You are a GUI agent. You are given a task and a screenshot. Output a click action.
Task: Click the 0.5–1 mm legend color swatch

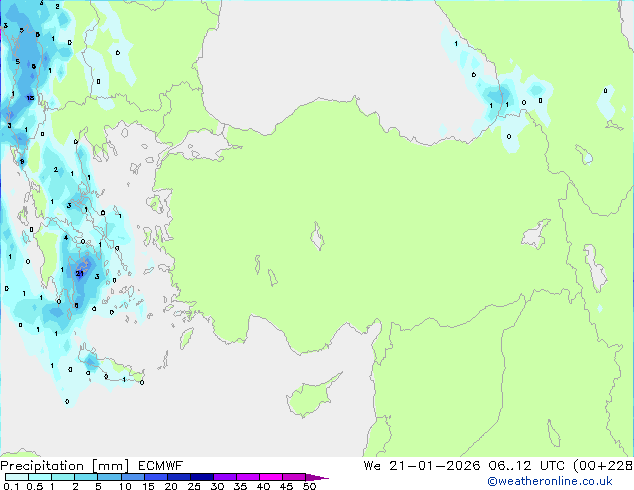tap(40, 477)
